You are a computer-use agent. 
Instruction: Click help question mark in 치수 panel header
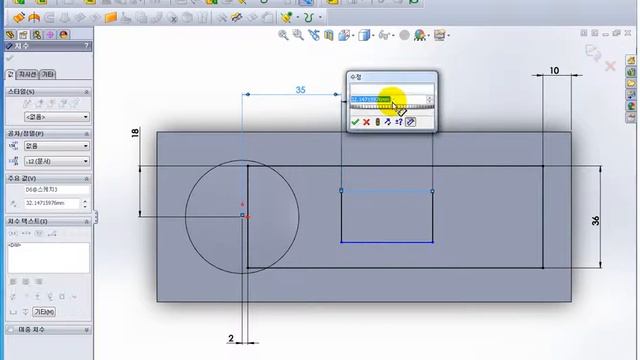click(x=87, y=46)
